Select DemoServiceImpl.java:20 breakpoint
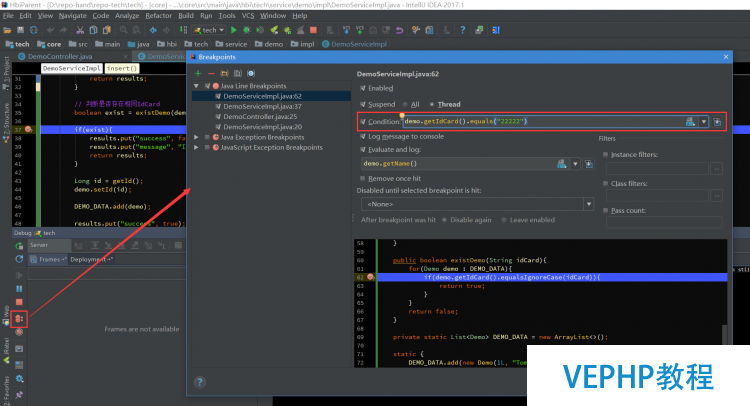The height and width of the screenshot is (406, 750). tap(262, 127)
